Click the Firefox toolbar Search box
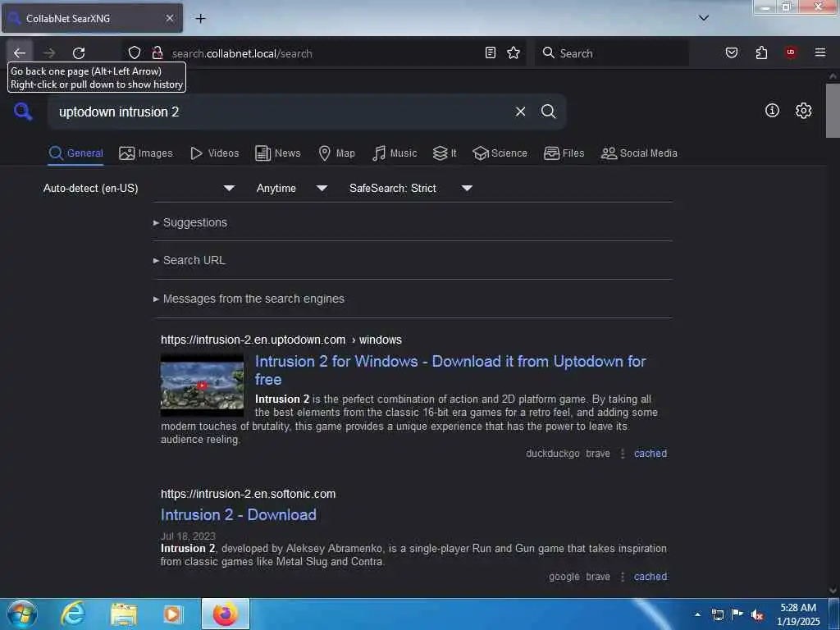 (611, 52)
